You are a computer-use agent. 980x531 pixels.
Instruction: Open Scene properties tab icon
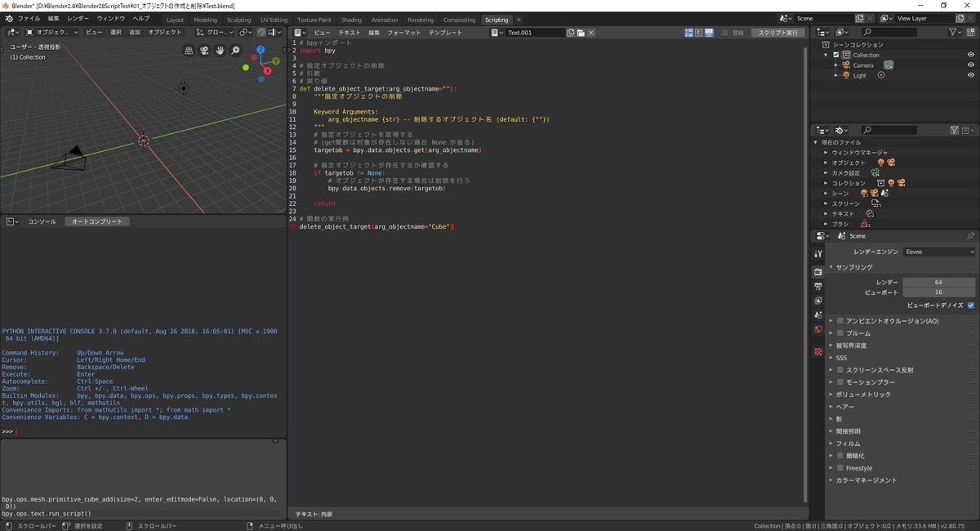coord(817,315)
